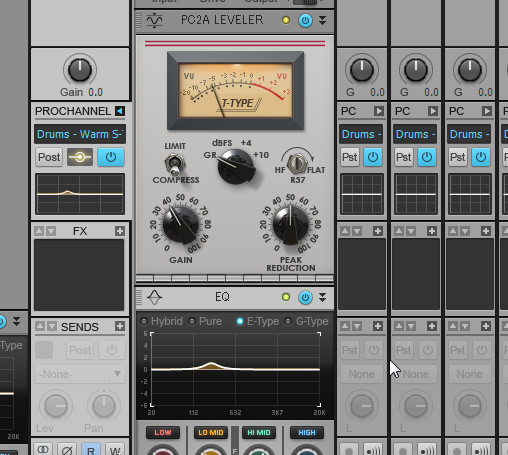Click FX plus icon on second narrow PC strip
This screenshot has height=455, width=508.
[432, 231]
